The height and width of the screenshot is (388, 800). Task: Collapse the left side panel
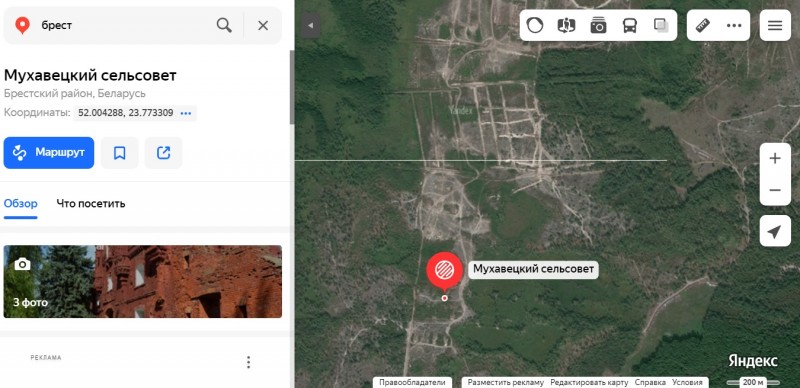[x=310, y=25]
